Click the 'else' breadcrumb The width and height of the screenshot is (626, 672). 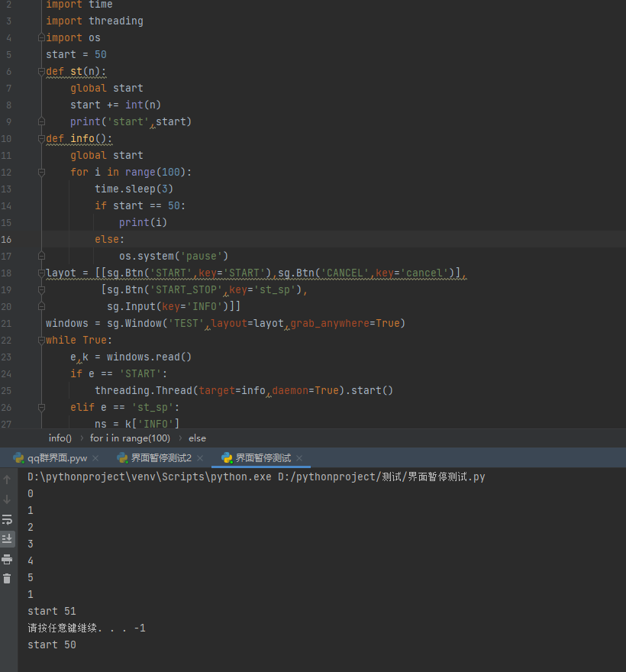click(197, 438)
